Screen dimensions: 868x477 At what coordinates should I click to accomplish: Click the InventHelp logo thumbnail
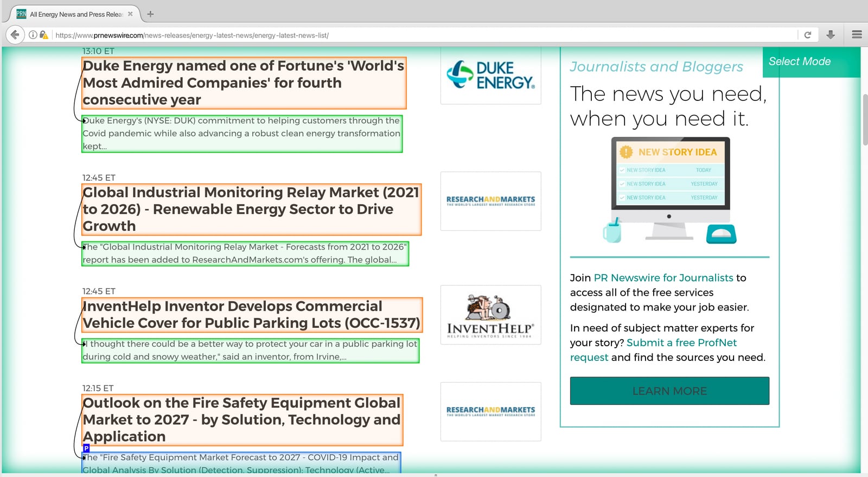[490, 315]
